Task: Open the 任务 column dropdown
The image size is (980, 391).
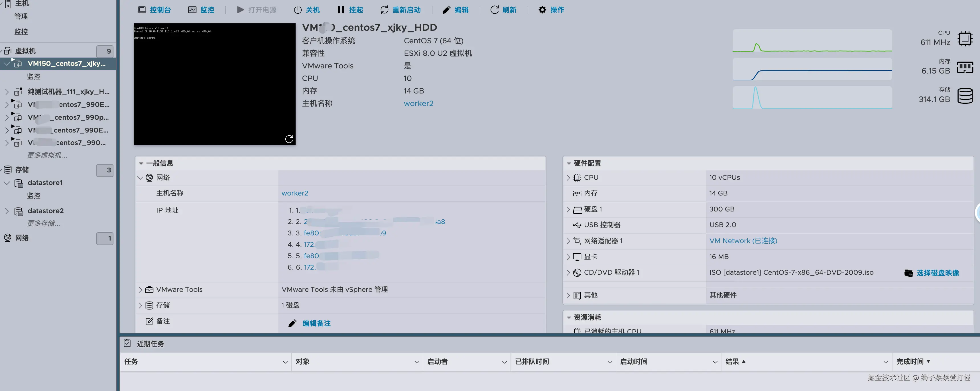Action: pyautogui.click(x=285, y=362)
